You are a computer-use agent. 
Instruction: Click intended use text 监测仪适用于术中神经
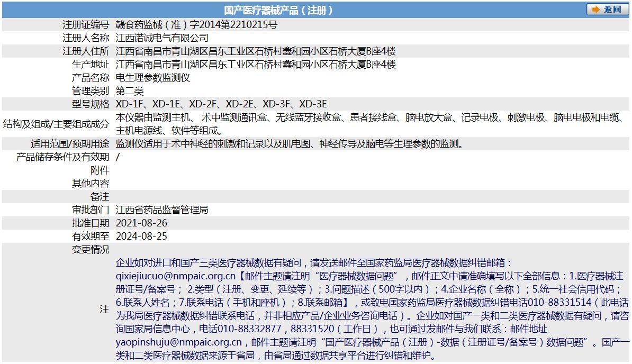[290, 144]
